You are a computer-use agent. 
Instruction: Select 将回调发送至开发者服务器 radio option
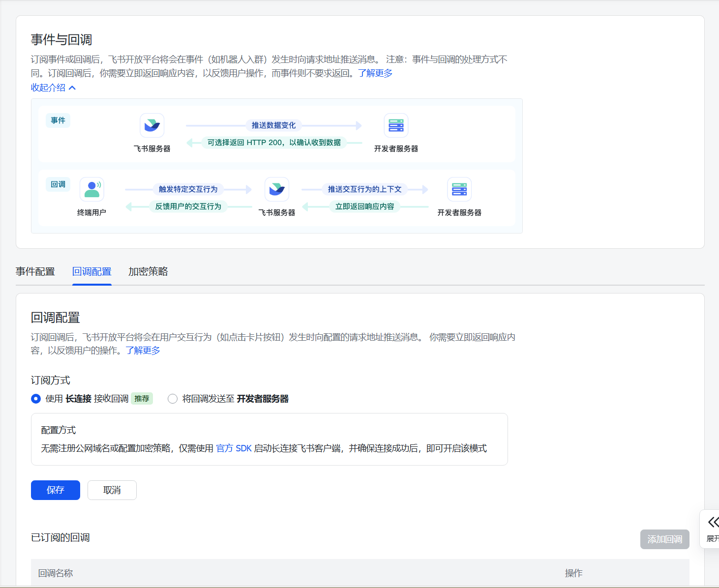pyautogui.click(x=173, y=399)
